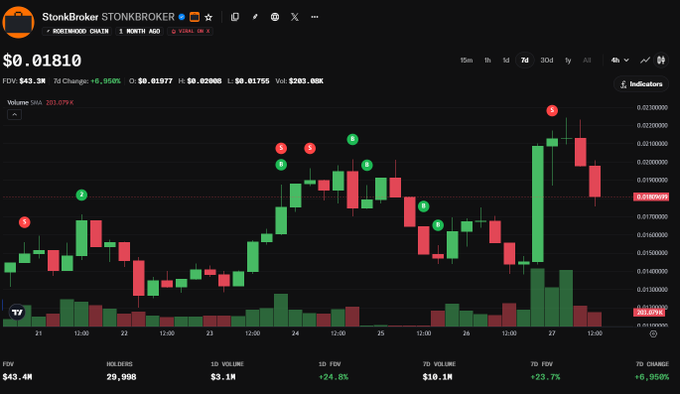Viewport: 680px width, 394px height.
Task: Click the current price label 0.01809499 on the axis
Action: click(651, 197)
